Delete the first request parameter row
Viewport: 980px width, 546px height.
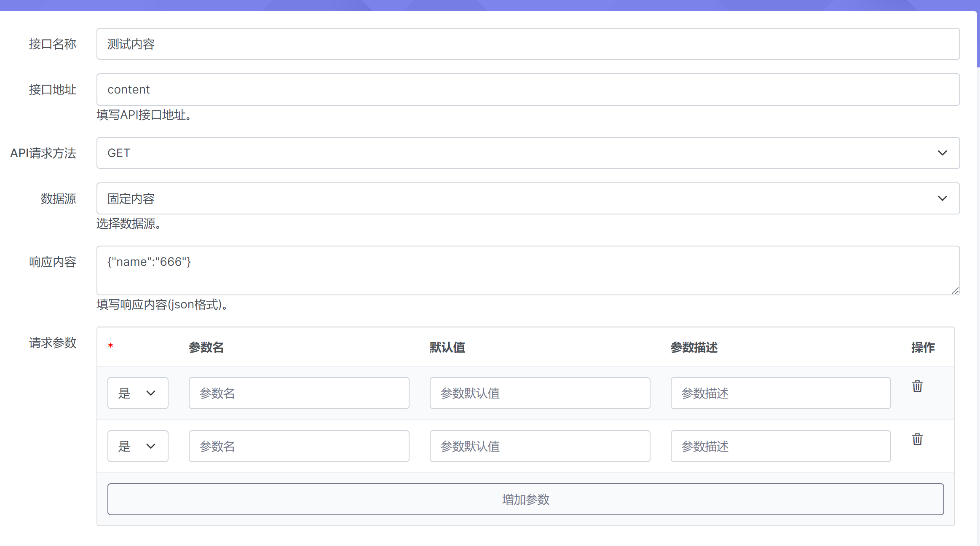pos(917,386)
